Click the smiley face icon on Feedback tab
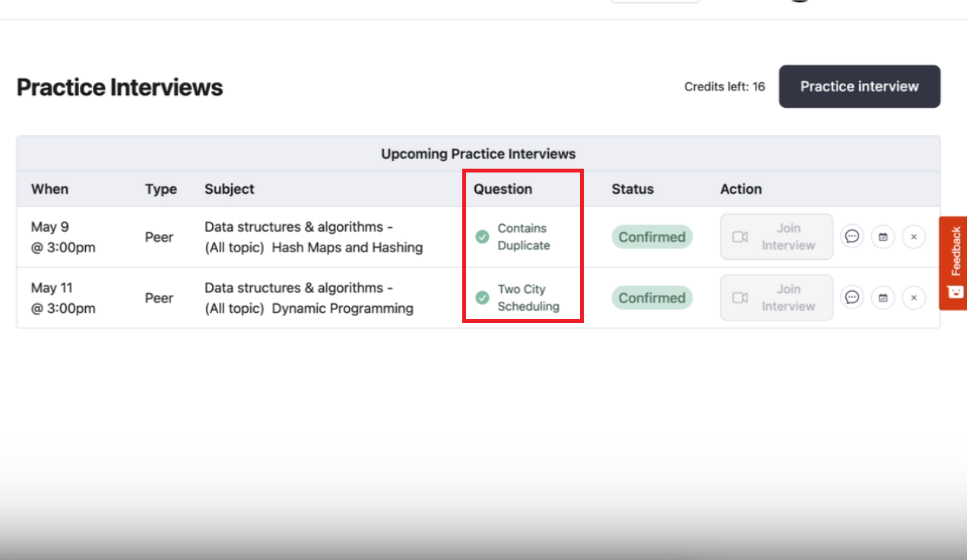 tap(956, 292)
